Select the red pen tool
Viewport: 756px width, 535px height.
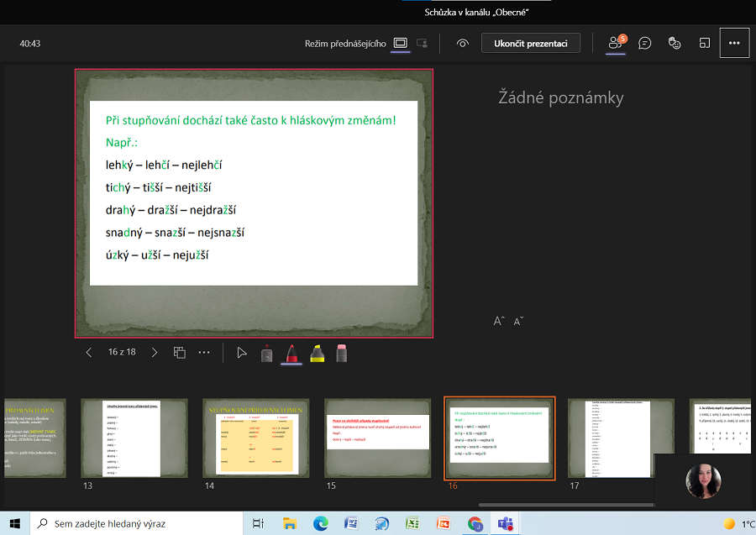[x=291, y=354]
